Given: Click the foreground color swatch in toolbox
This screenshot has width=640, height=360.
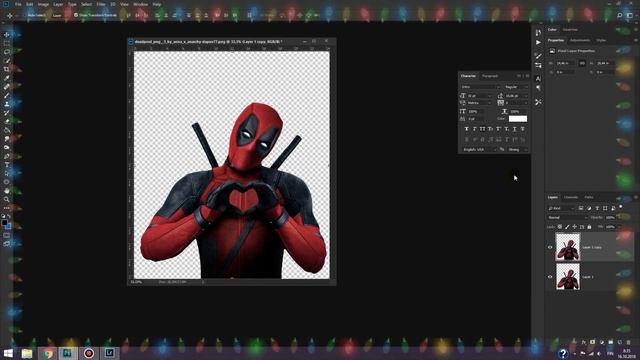Looking at the screenshot, I should 4,222.
